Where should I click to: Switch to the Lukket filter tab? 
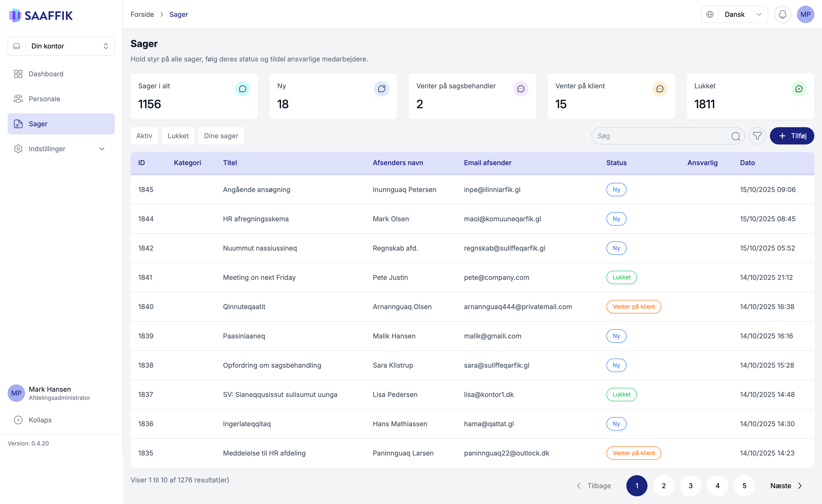pos(178,136)
